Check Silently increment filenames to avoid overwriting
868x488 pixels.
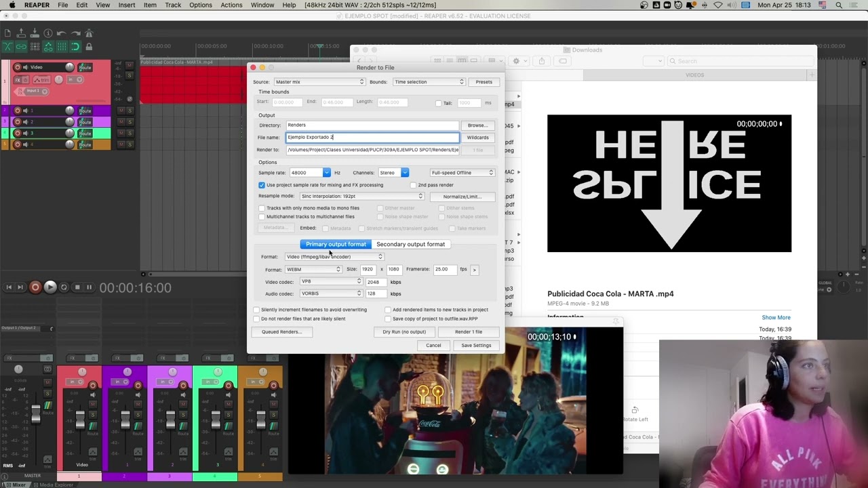256,310
